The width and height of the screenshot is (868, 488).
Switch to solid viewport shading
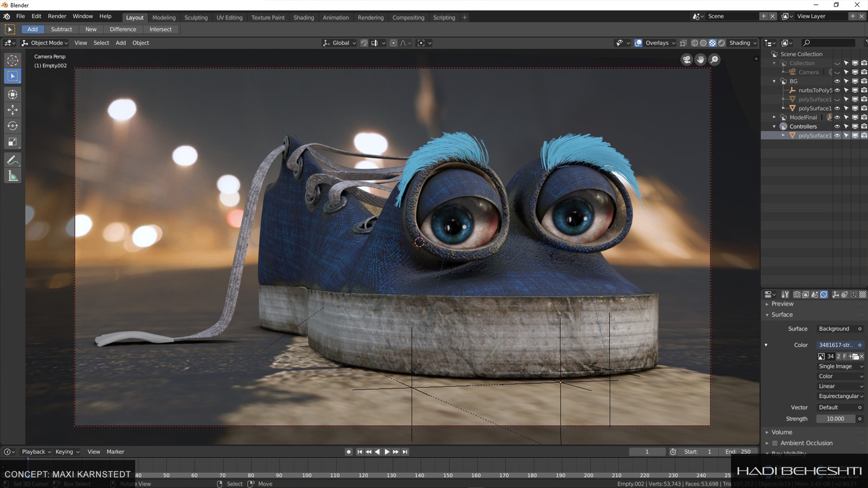tap(703, 43)
